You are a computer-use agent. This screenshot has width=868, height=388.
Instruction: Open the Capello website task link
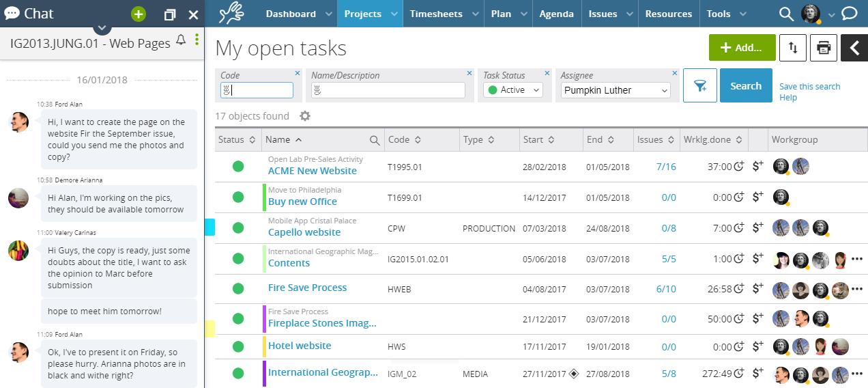pyautogui.click(x=304, y=232)
